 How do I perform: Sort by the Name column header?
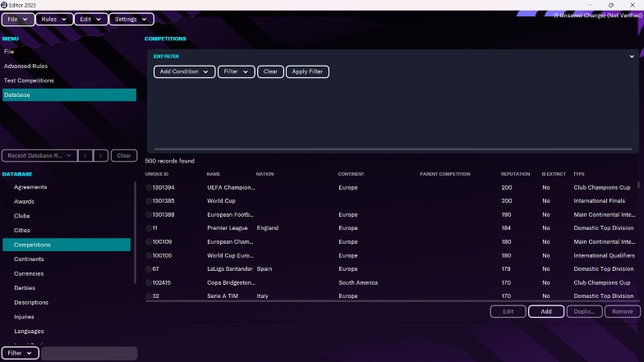click(214, 174)
